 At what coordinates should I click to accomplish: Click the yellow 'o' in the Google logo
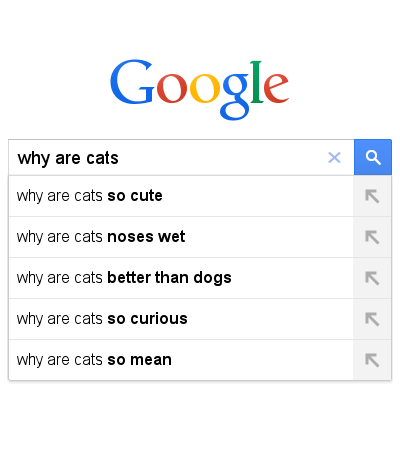205,88
